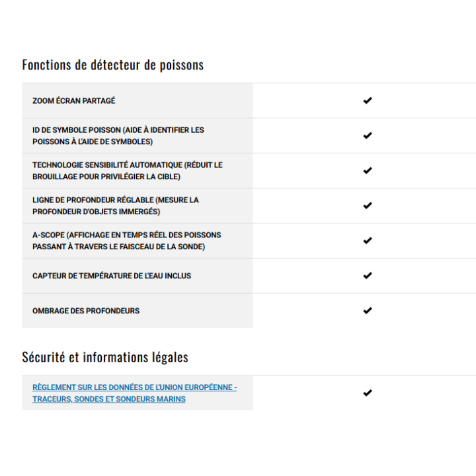Viewport: 476px width, 476px height.
Task: Click the Ligne de profondeur réglable checkmark
Action: (368, 206)
